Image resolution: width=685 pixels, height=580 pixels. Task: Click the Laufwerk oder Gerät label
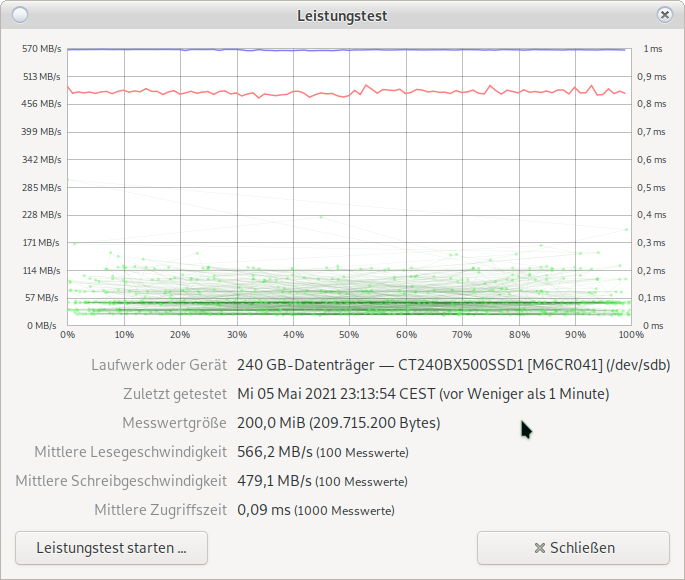point(159,365)
